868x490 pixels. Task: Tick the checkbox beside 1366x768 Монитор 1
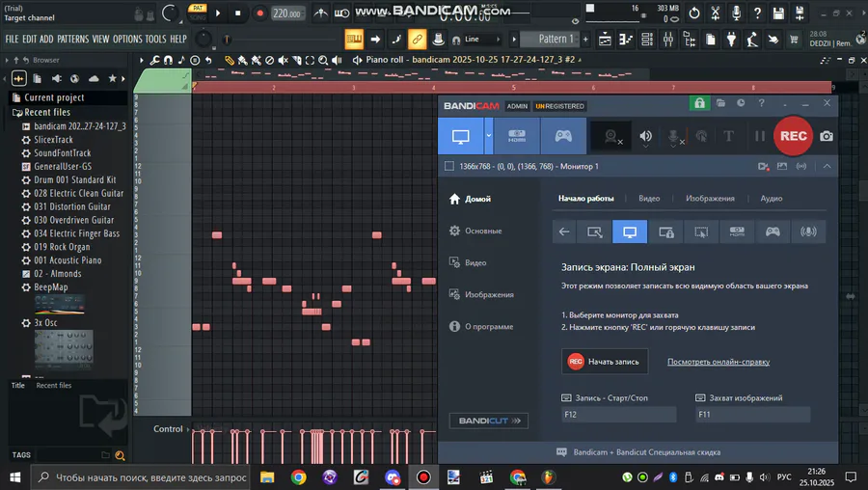pyautogui.click(x=448, y=166)
